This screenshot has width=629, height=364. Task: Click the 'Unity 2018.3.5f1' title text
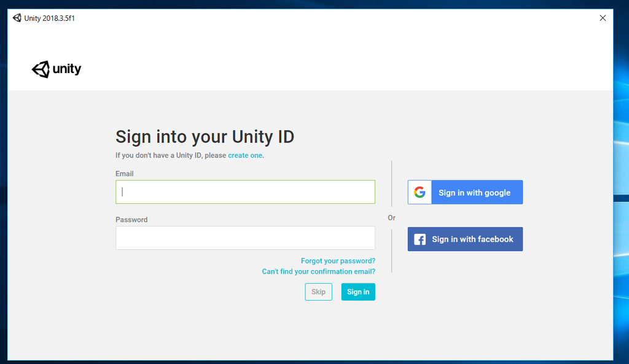pyautogui.click(x=49, y=18)
